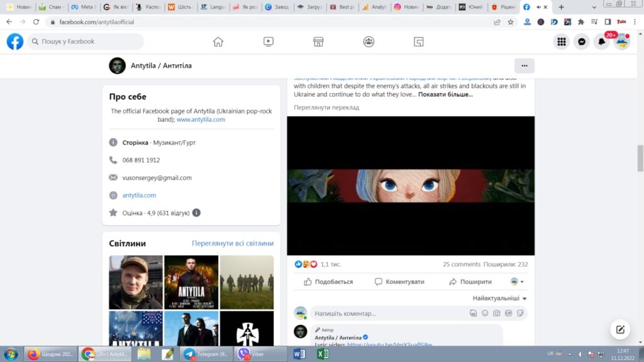
Task: Click the browser vertical scrollbar thumb
Action: tap(640, 158)
